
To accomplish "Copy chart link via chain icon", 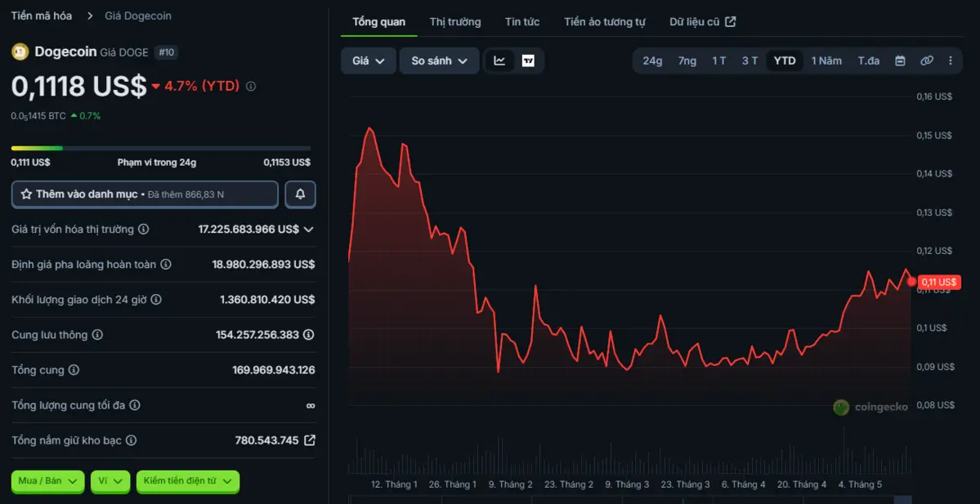I will pos(927,60).
